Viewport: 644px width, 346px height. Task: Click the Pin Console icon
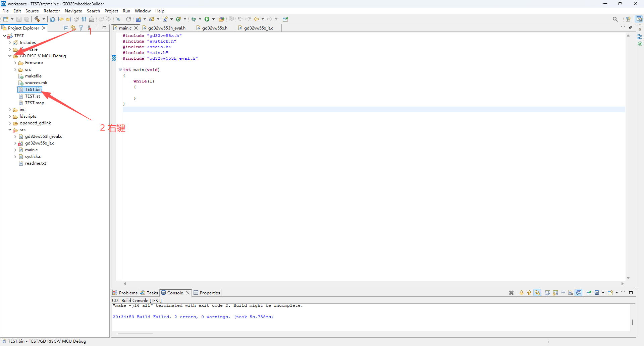pyautogui.click(x=589, y=293)
